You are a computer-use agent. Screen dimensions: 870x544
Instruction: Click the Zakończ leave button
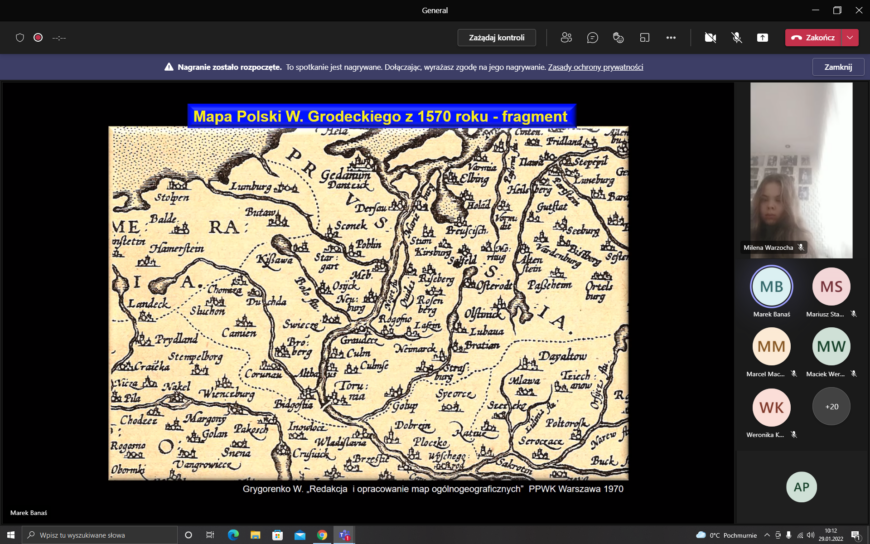click(813, 38)
